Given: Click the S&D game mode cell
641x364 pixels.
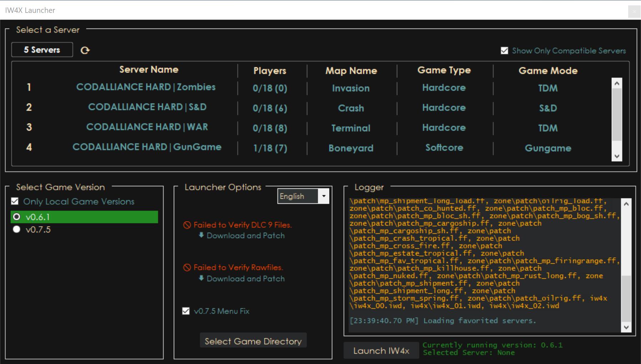Looking at the screenshot, I should pos(548,108).
